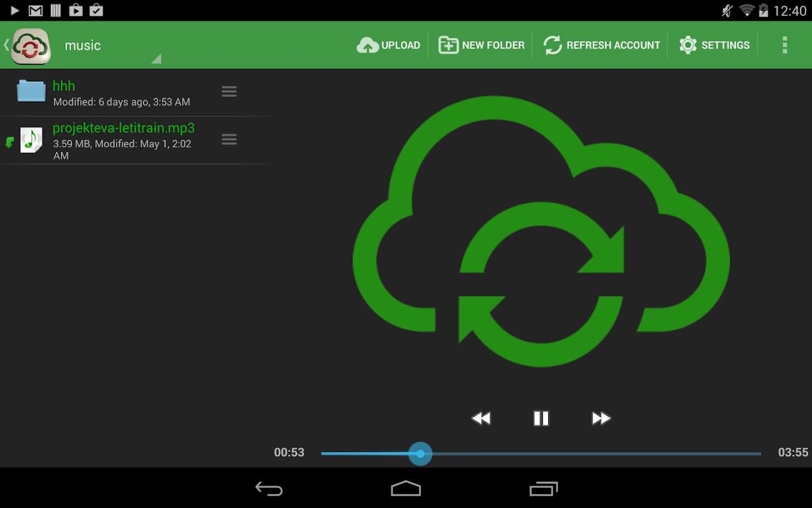Tap the Wi-Fi status icon

[x=747, y=11]
